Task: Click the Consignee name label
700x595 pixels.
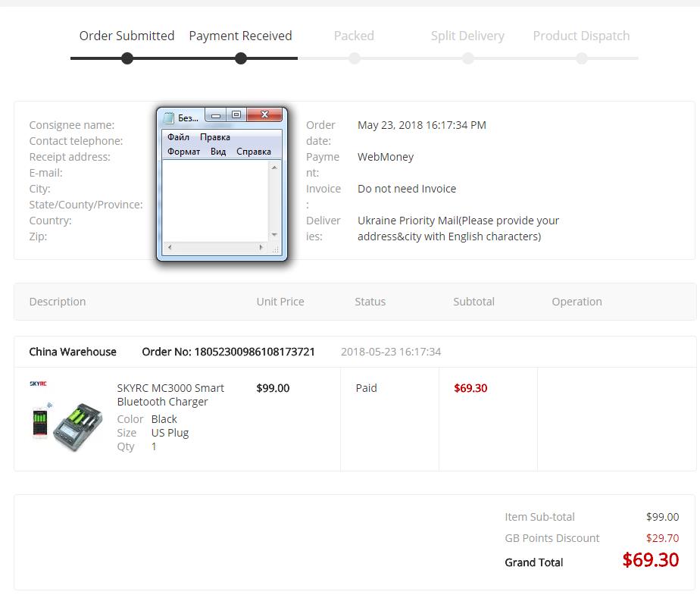Action: 72,125
